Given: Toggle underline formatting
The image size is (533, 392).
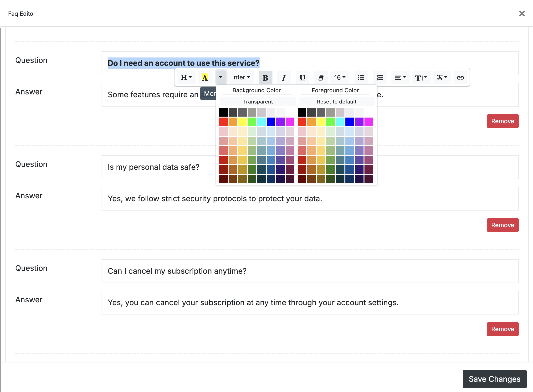Looking at the screenshot, I should [302, 78].
